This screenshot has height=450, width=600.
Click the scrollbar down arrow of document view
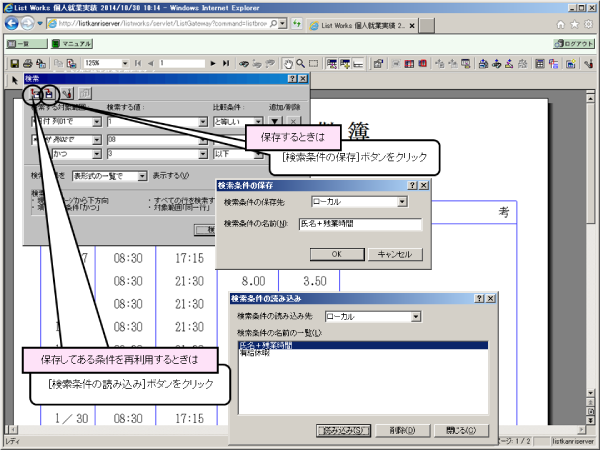click(590, 393)
